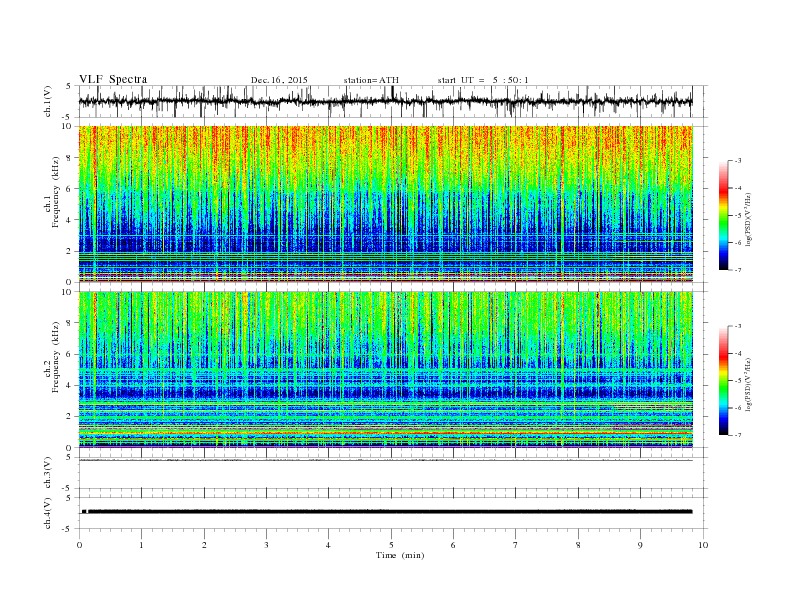Click the time axis tick label "0"
The height and width of the screenshot is (612, 792).
[x=79, y=545]
